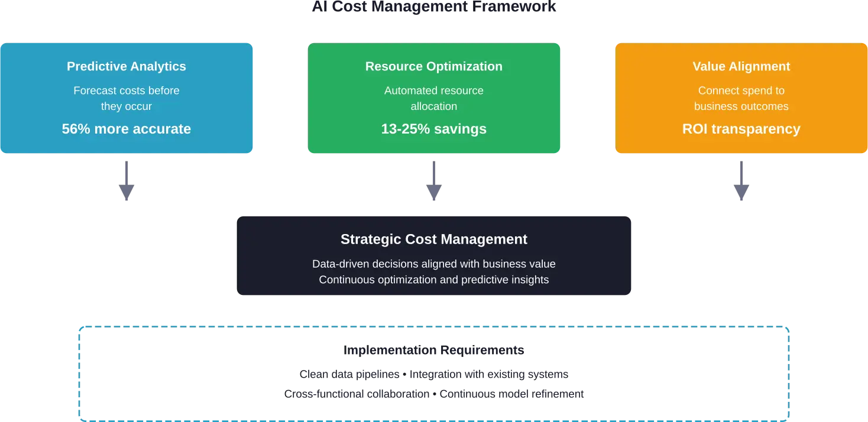Click "Forecast costs before they occur" text
The width and height of the screenshot is (868, 422).
[x=127, y=99]
